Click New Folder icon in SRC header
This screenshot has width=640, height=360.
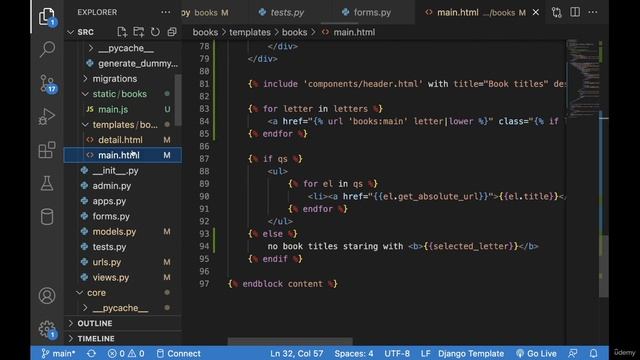click(x=138, y=32)
